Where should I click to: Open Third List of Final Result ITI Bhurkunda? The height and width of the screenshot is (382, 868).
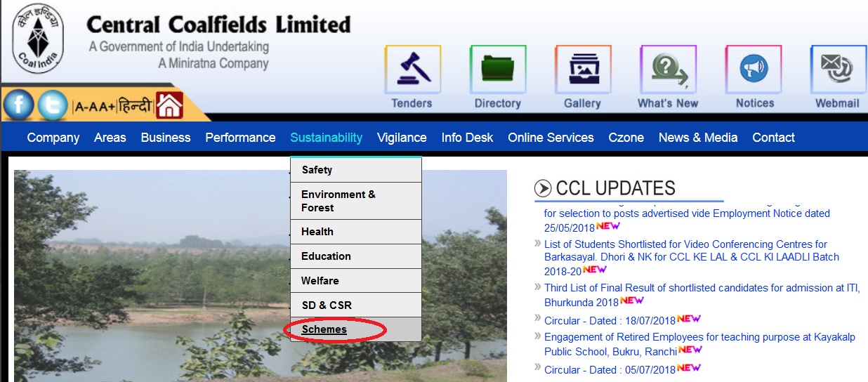tap(702, 295)
